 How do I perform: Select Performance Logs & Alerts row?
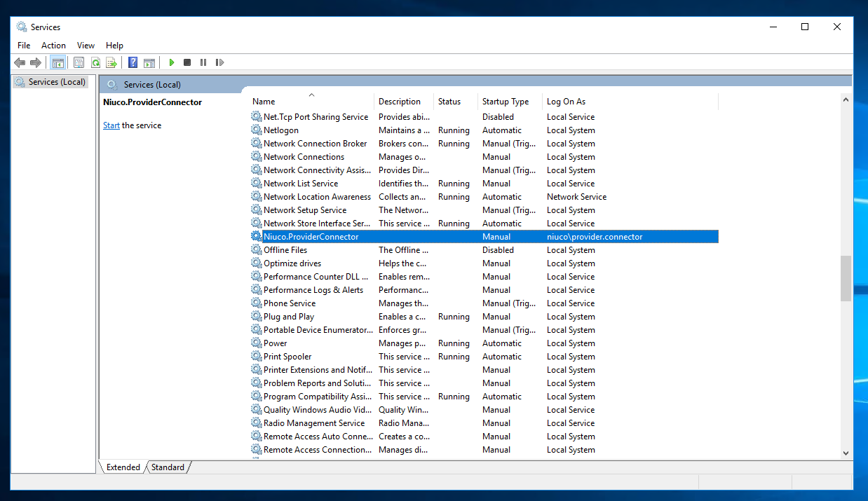[484, 290]
